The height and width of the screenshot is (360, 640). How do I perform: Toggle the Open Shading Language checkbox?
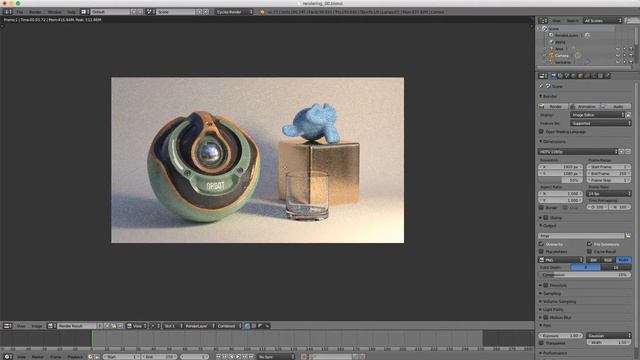click(541, 132)
